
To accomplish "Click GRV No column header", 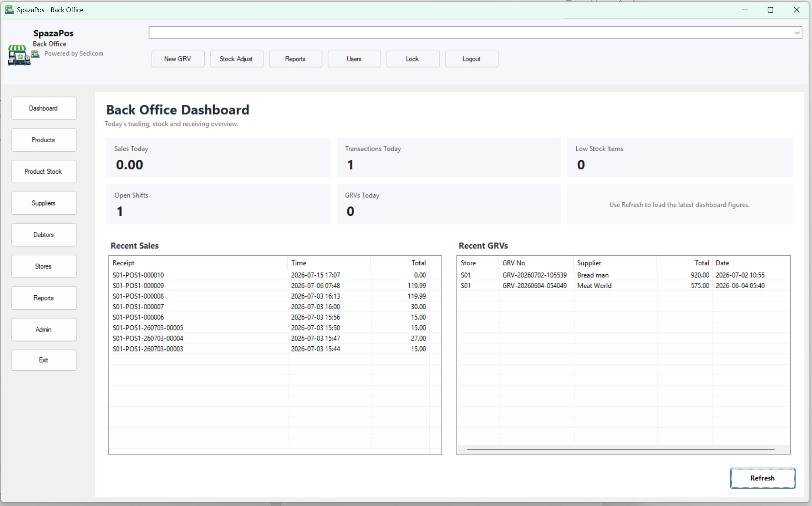I will click(x=536, y=263).
